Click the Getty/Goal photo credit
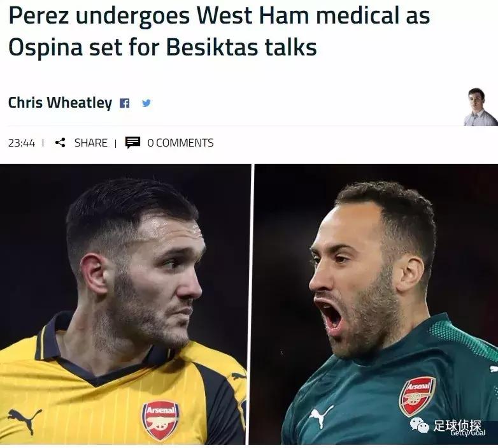This screenshot has height=448, width=498. [x=467, y=433]
